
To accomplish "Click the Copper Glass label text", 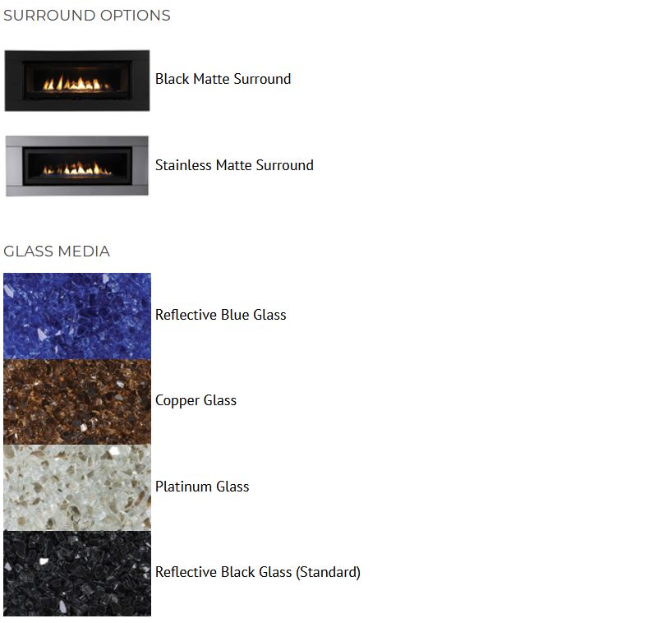I will point(196,400).
